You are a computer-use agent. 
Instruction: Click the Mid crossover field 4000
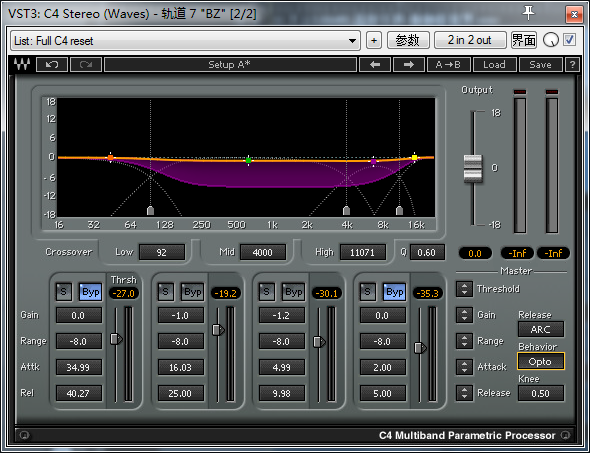coord(263,252)
